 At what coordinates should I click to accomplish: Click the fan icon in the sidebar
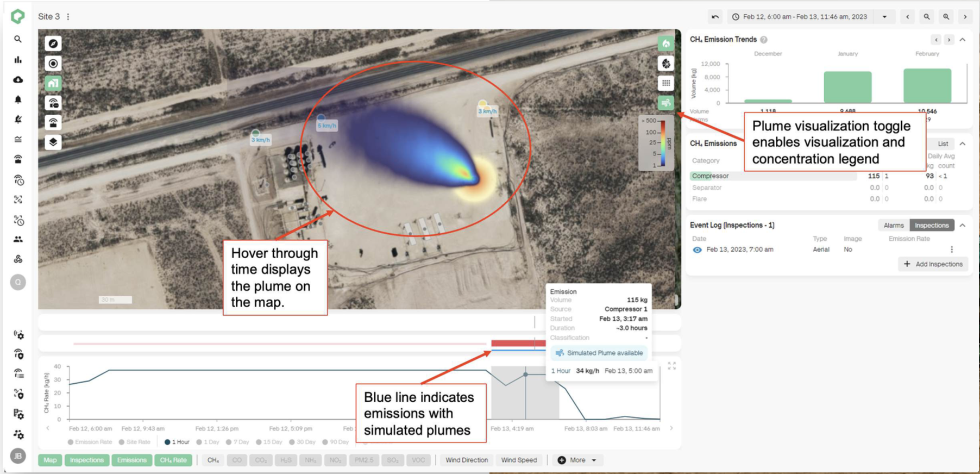pos(18,259)
